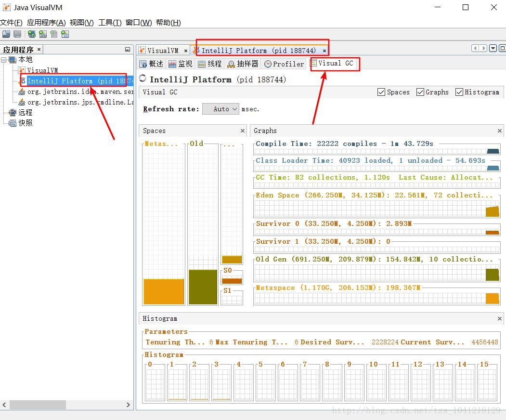Screen dimensions: 506x420
Task: Open the 工具(T) menu
Action: (x=110, y=23)
